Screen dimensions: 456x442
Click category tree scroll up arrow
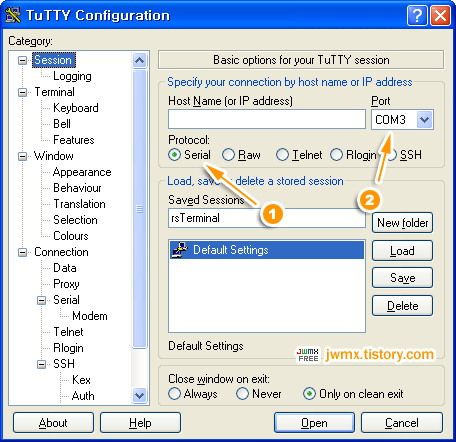tap(139, 60)
